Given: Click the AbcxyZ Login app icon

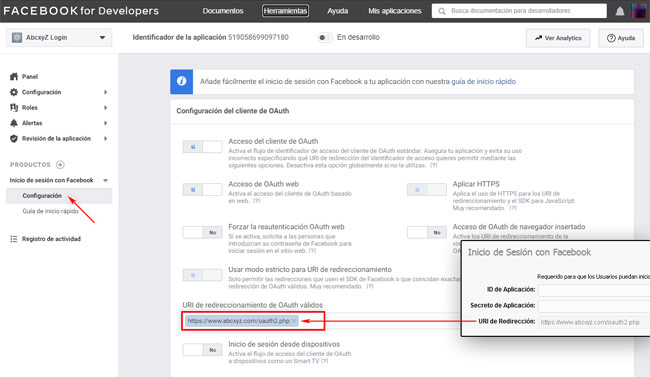Looking at the screenshot, I should click(x=17, y=37).
